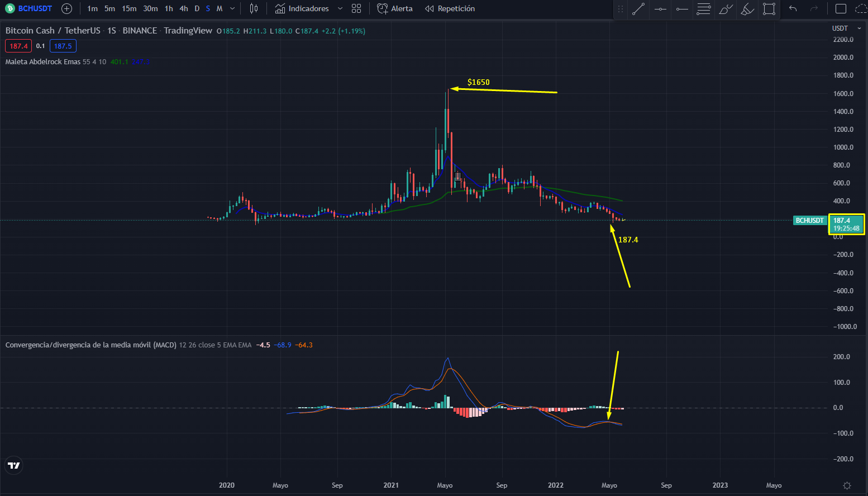Open the candlestick chart type selector

point(254,8)
